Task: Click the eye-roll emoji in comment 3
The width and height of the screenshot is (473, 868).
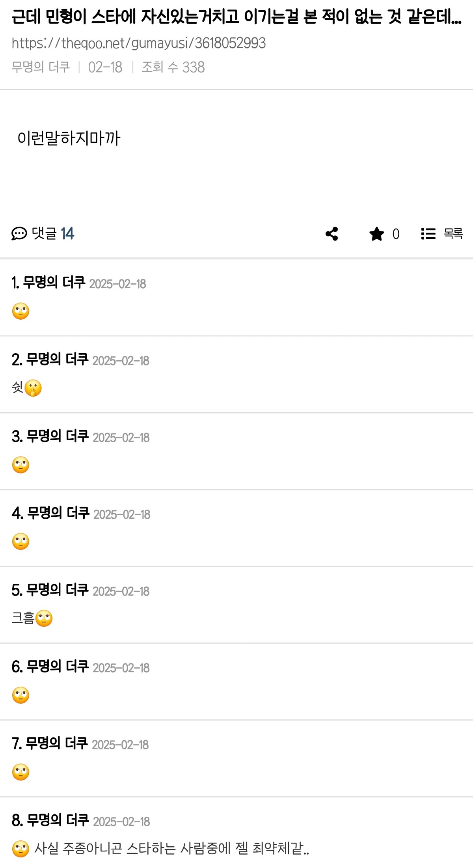Action: pos(21,465)
